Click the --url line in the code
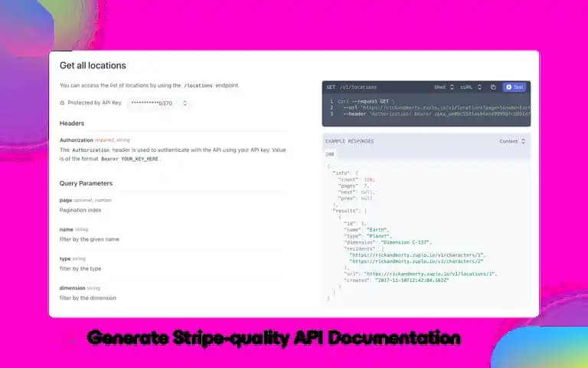The image size is (588, 368). 436,107
